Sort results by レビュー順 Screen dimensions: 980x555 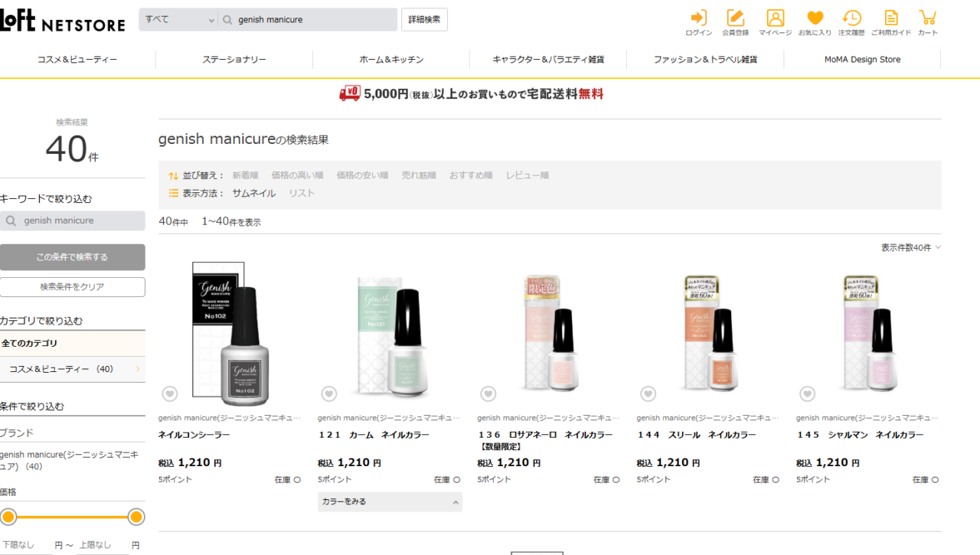[527, 175]
